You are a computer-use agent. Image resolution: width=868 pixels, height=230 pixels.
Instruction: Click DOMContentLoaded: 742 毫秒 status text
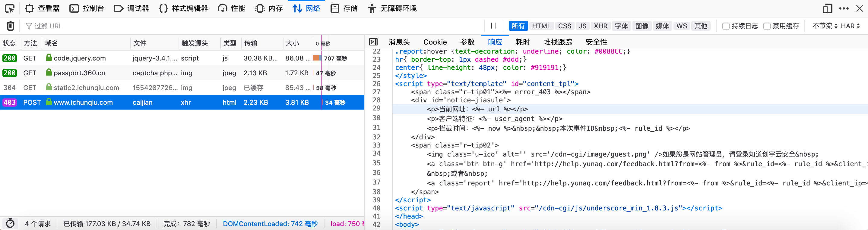pyautogui.click(x=270, y=224)
